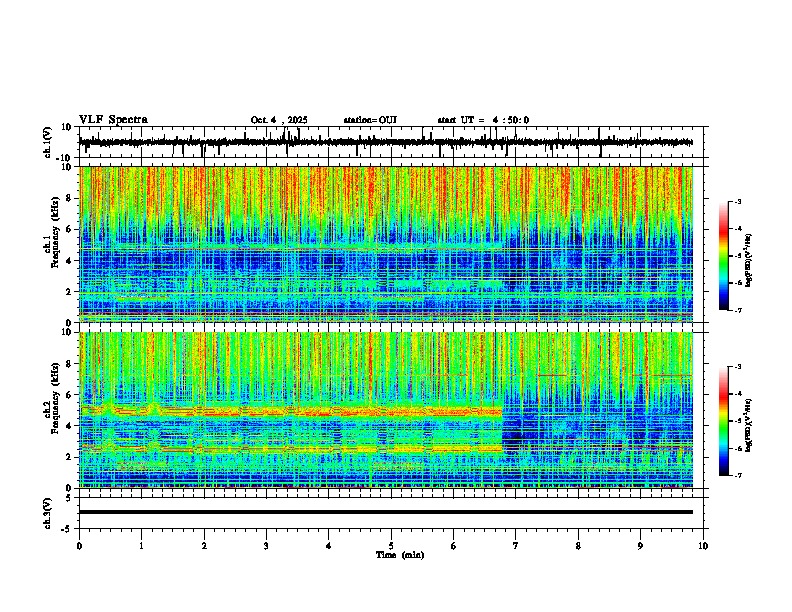Screen dimensions: 792x612
Task: Click the ch.3(V) flat black trace
Action: pos(386,512)
